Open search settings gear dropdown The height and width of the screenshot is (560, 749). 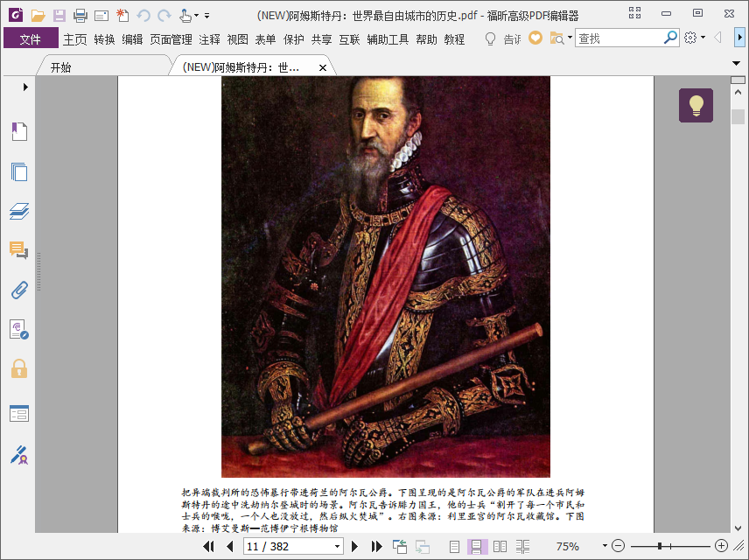click(695, 38)
